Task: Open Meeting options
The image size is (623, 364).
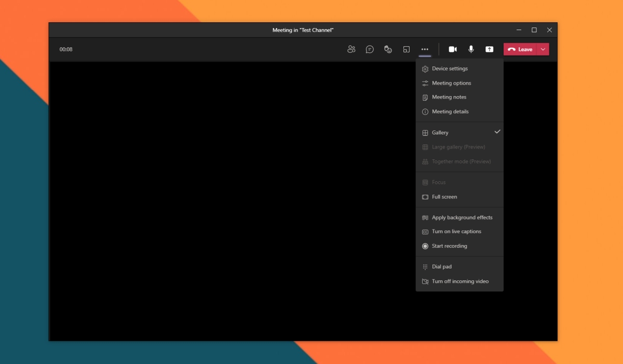Action: 459,83
